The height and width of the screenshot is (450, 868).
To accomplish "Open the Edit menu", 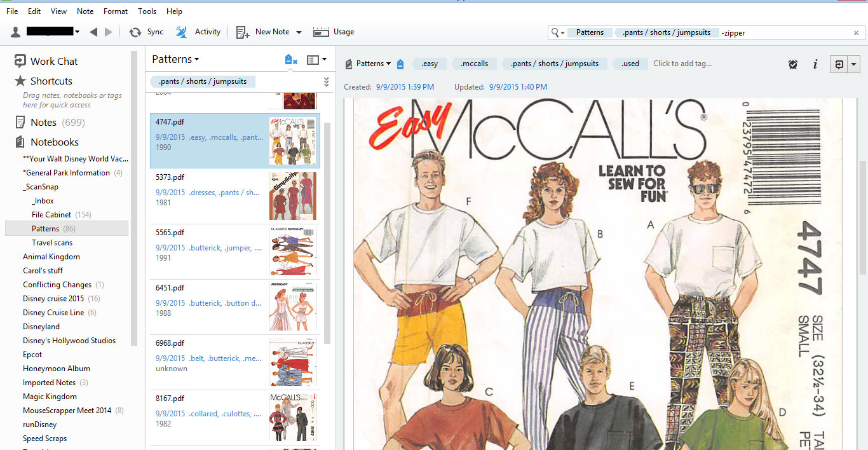I will (34, 11).
